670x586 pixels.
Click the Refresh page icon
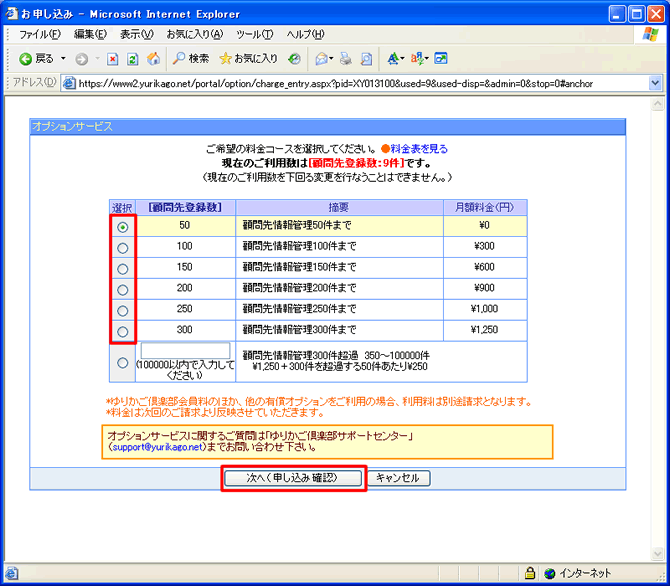pos(132,58)
